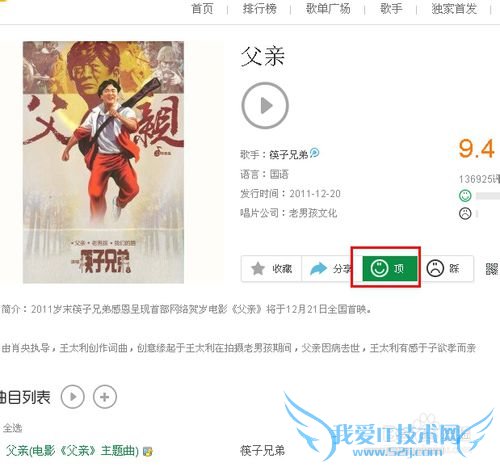
Task: Open the QR code icon
Action: (x=492, y=269)
